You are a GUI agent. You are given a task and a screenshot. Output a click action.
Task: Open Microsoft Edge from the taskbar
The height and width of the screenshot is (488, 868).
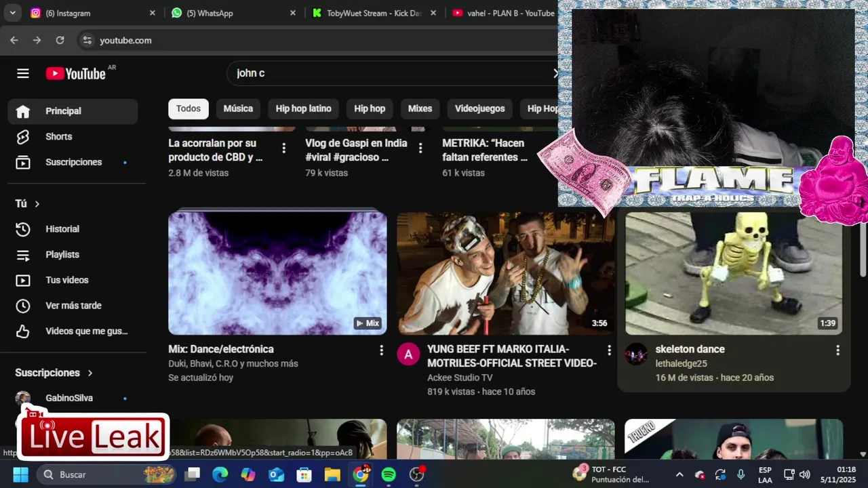click(x=220, y=474)
